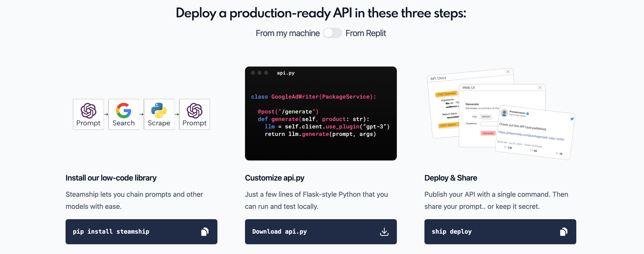
Task: Close the Web UI mock window
Action: [540, 87]
